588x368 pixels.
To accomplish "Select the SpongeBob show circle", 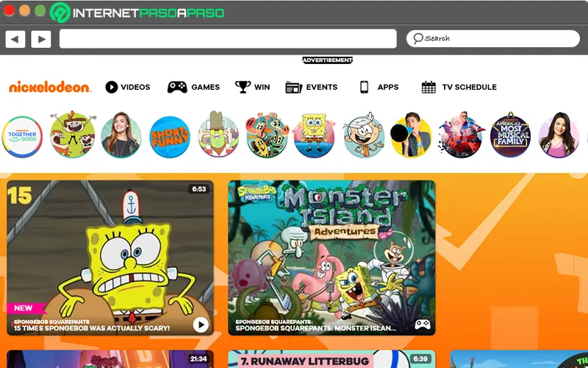I will tap(315, 136).
